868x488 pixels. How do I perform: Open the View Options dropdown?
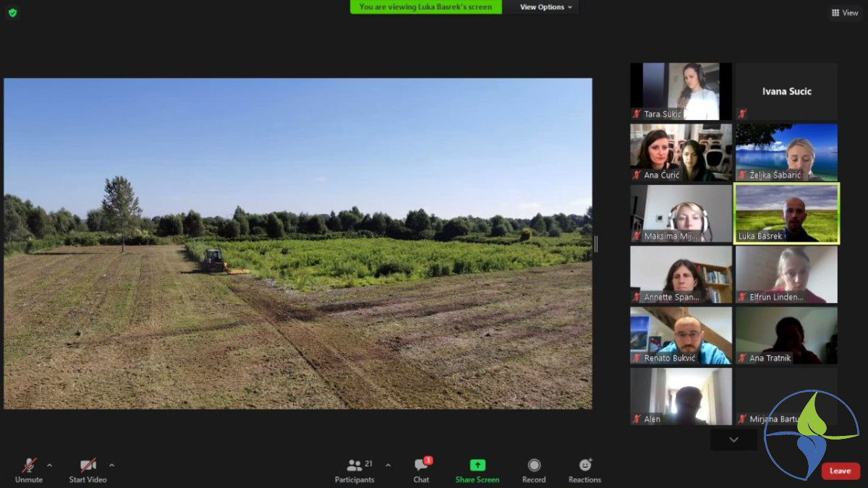(546, 7)
